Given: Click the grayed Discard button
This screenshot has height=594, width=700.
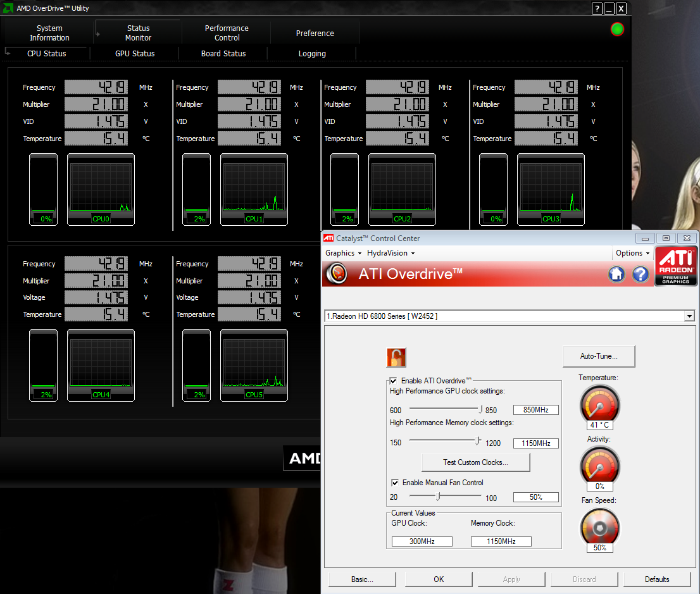Looking at the screenshot, I should click(x=584, y=579).
